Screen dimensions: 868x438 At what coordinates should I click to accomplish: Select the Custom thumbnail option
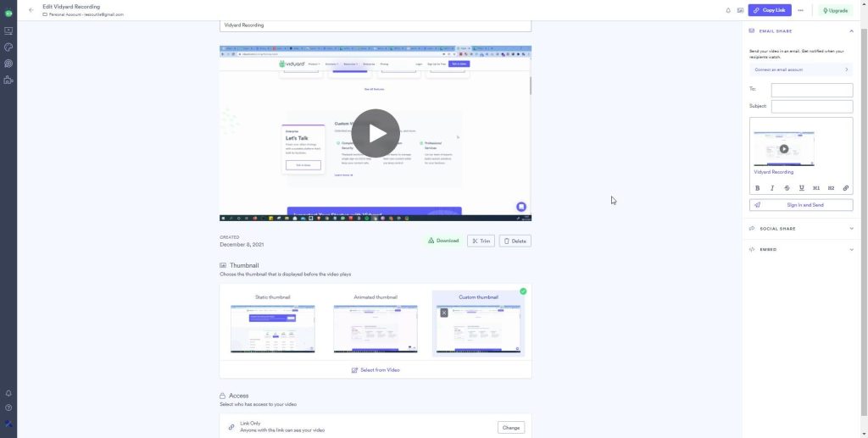pyautogui.click(x=478, y=324)
